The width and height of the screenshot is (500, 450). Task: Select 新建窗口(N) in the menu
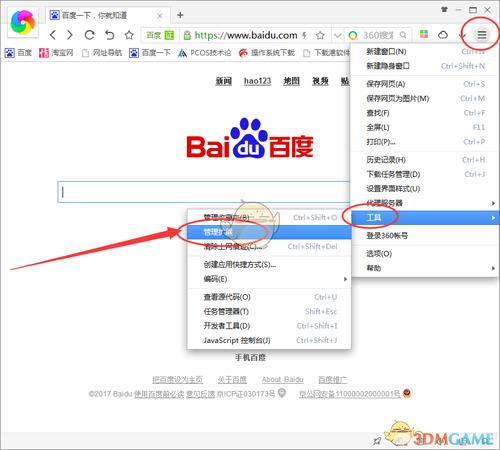[425, 51]
